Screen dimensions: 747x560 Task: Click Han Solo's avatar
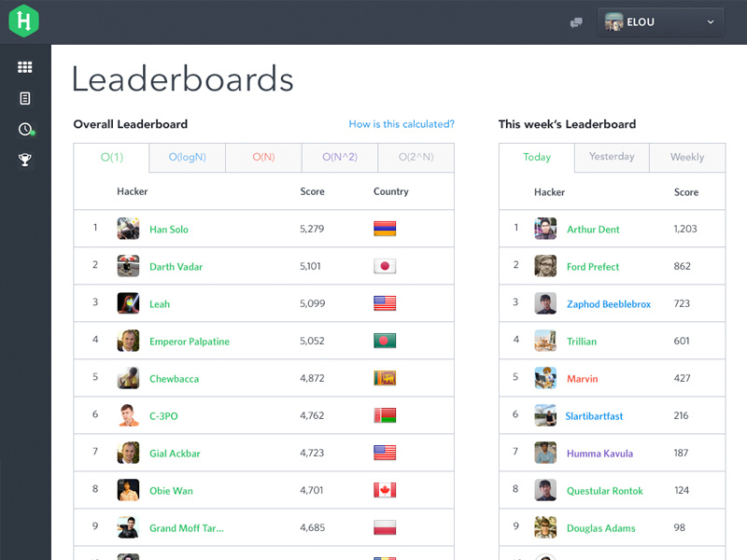[x=128, y=229]
